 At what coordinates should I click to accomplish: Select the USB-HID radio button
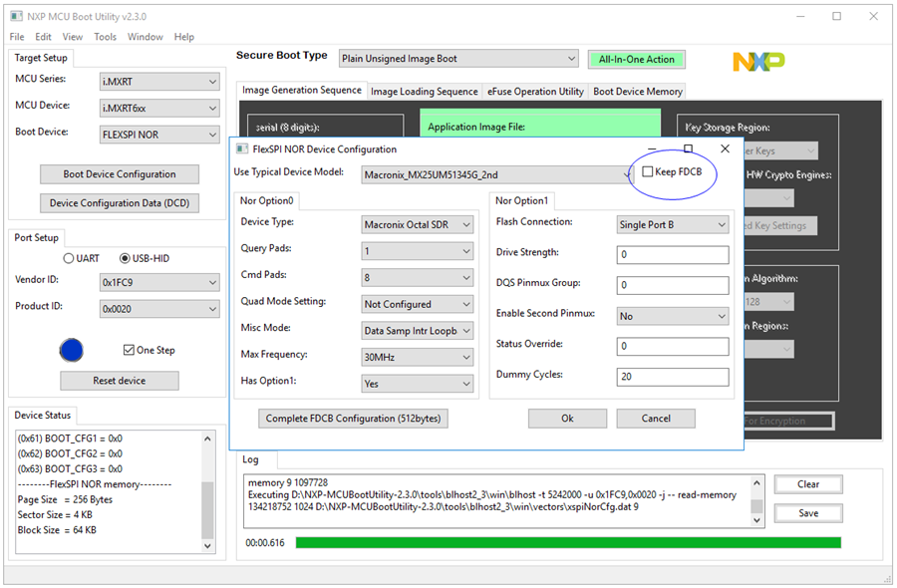[125, 258]
